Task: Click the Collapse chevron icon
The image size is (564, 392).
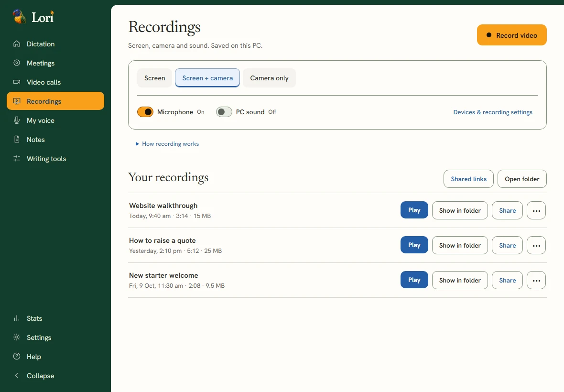Action: click(x=17, y=375)
